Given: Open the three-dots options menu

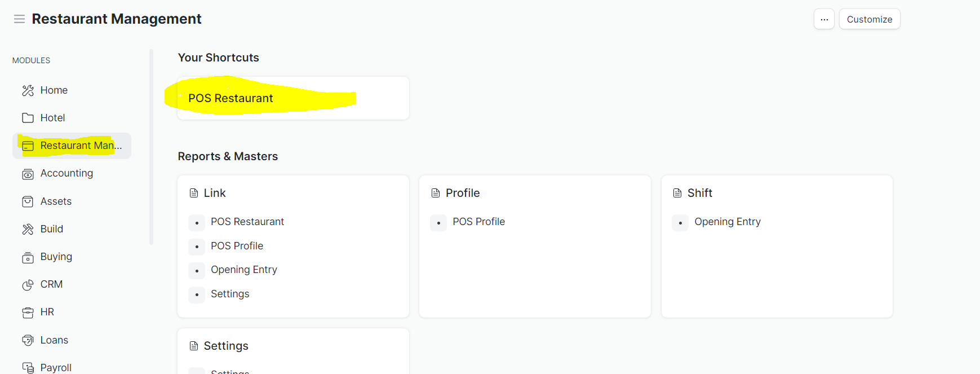Looking at the screenshot, I should coord(824,19).
